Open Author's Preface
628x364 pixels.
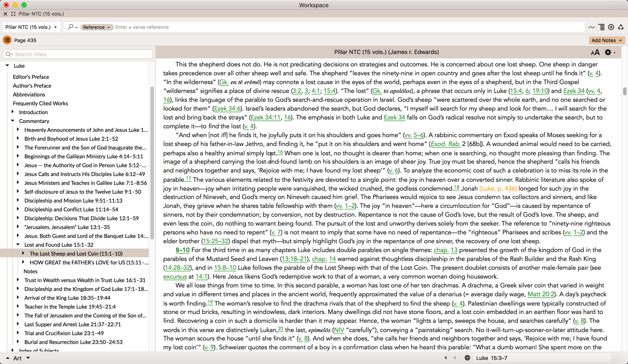[x=32, y=86]
